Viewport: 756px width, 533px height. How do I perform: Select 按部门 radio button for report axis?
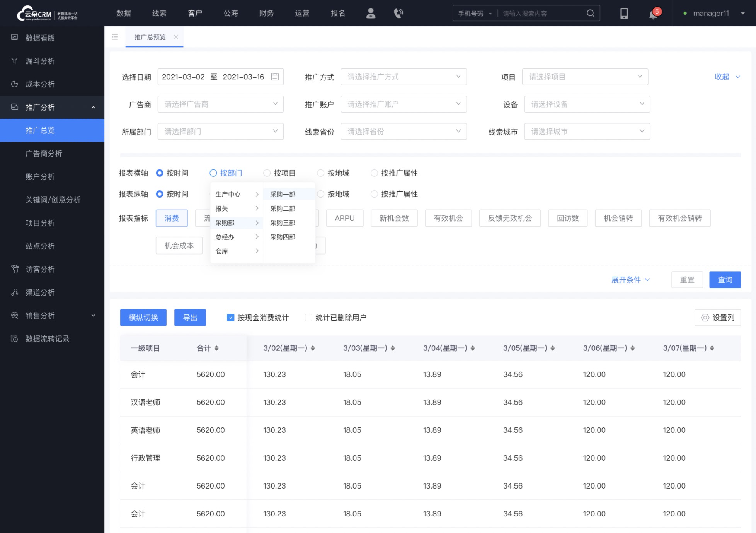click(213, 173)
